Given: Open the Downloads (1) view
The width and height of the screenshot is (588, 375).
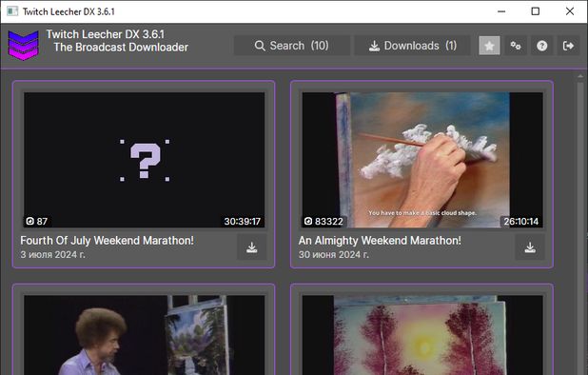Looking at the screenshot, I should click(412, 46).
